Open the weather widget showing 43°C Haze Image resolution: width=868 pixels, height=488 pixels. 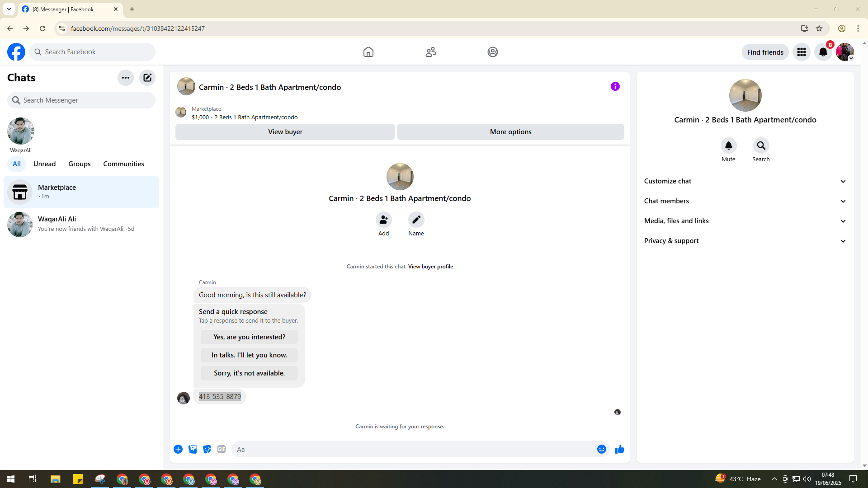(738, 479)
